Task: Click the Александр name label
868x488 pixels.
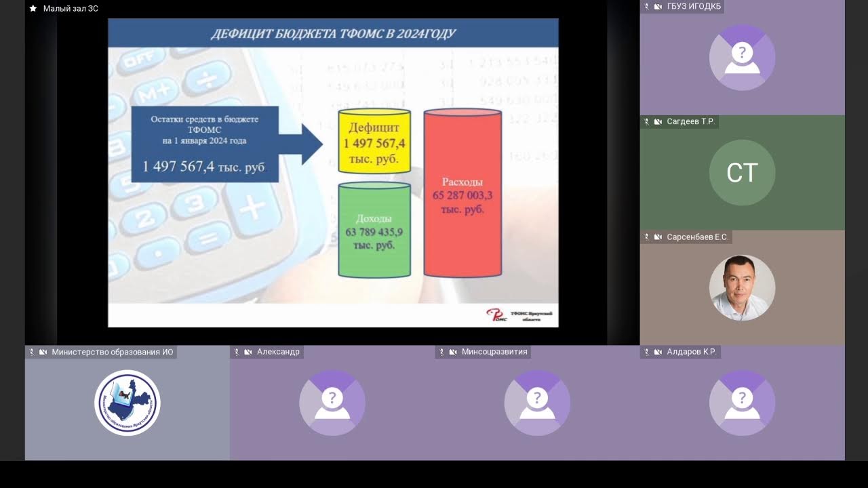Action: [x=278, y=352]
